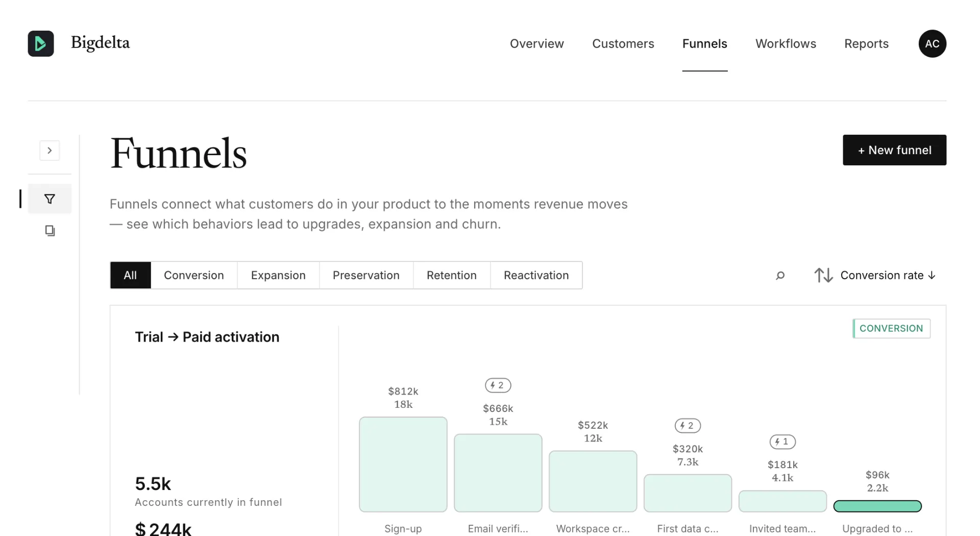Open the copy/templates sidebar icon
The width and height of the screenshot is (980, 536).
[x=50, y=231]
